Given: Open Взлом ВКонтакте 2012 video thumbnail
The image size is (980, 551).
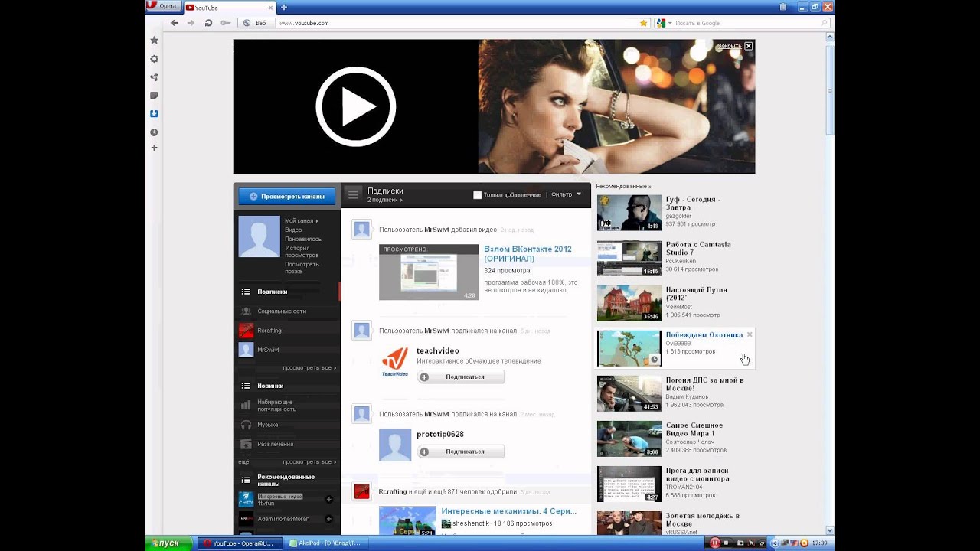Looking at the screenshot, I should pos(429,272).
